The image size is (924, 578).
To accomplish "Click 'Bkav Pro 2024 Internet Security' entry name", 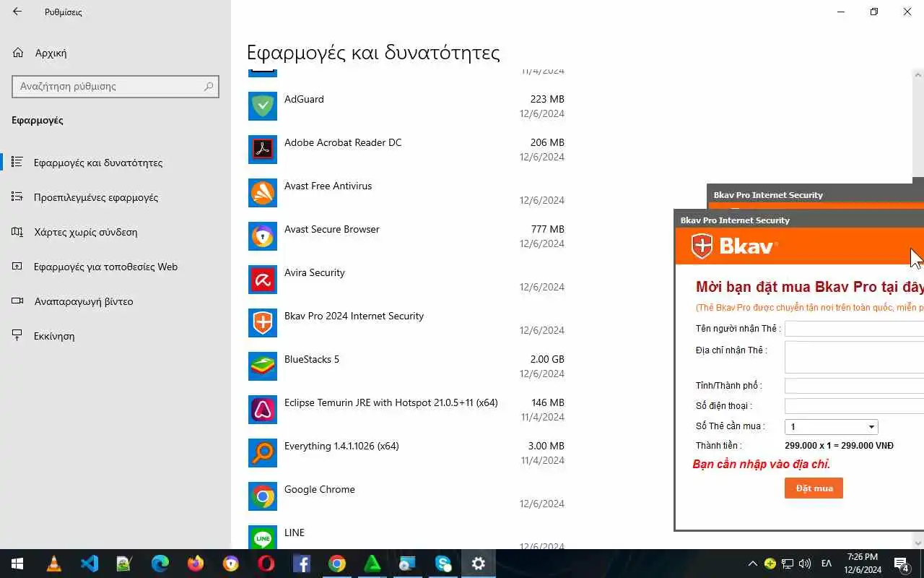I will (x=354, y=316).
